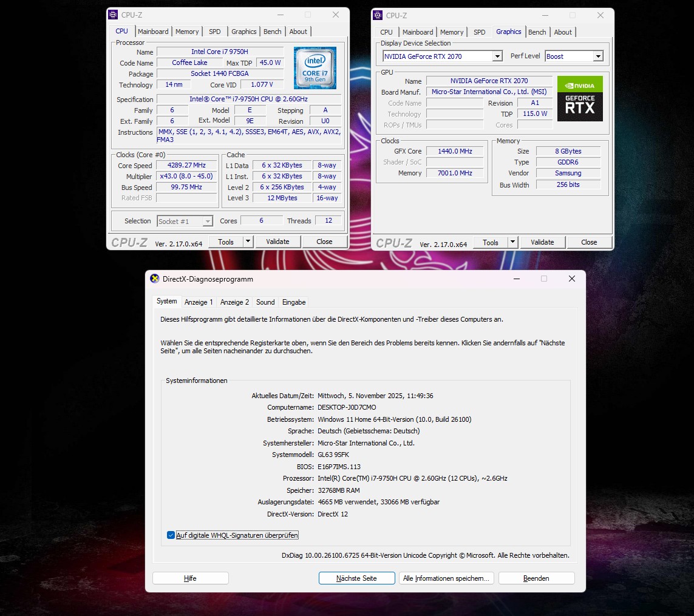Click the DirectX diagnostic title bar icon
This screenshot has width=694, height=616.
coord(155,279)
